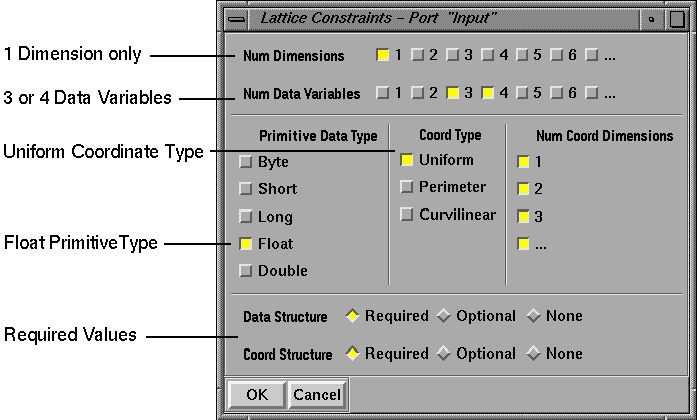Uncheck Num Dimensions checkbox 1

tap(383, 56)
